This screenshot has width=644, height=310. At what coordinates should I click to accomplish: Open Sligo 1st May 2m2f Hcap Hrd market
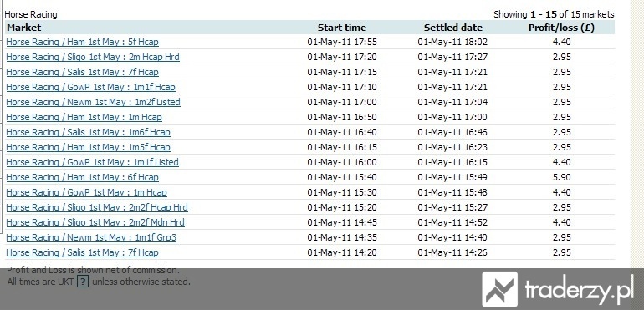[97, 208]
